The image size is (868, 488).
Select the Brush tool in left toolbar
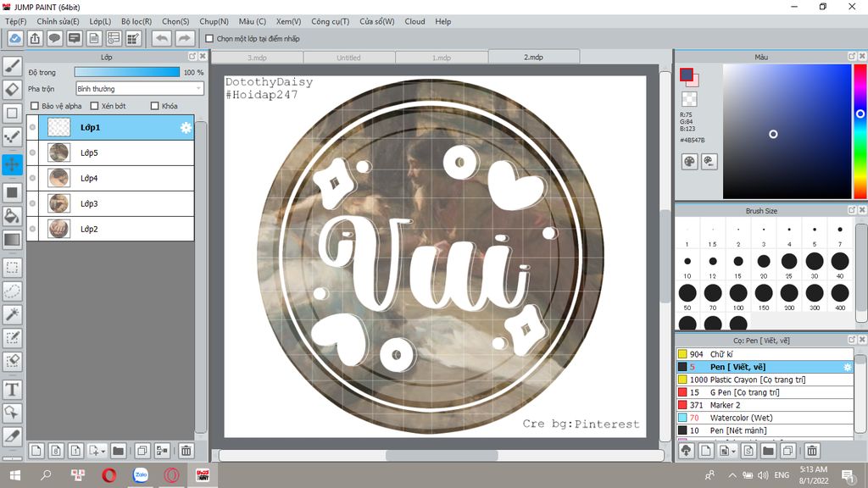12,66
